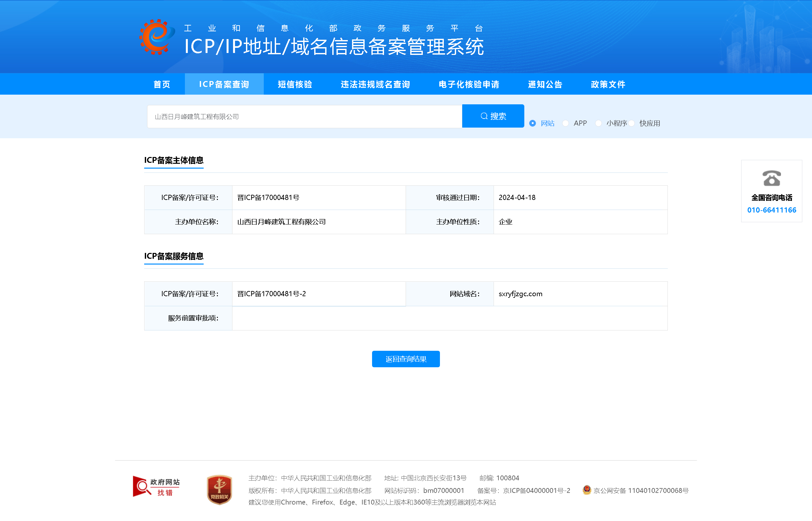Click the MIIT gear logo icon
This screenshot has height=521, width=812.
pos(157,37)
